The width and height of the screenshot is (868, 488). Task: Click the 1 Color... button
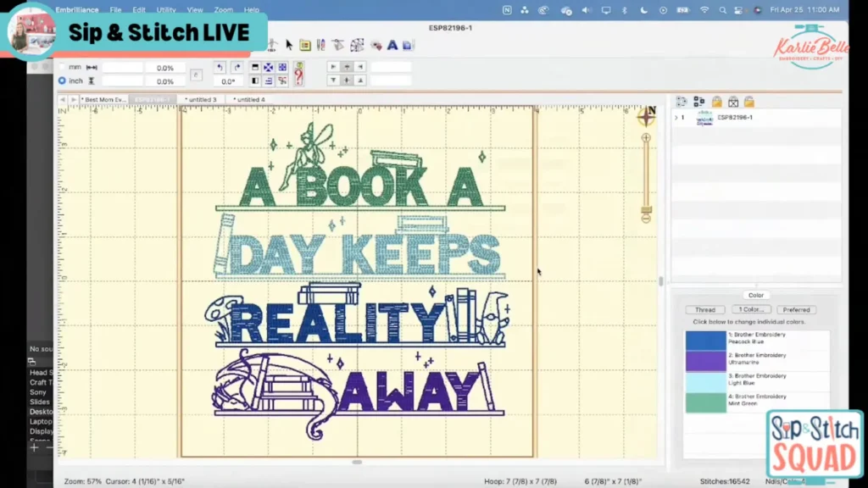[x=751, y=310]
